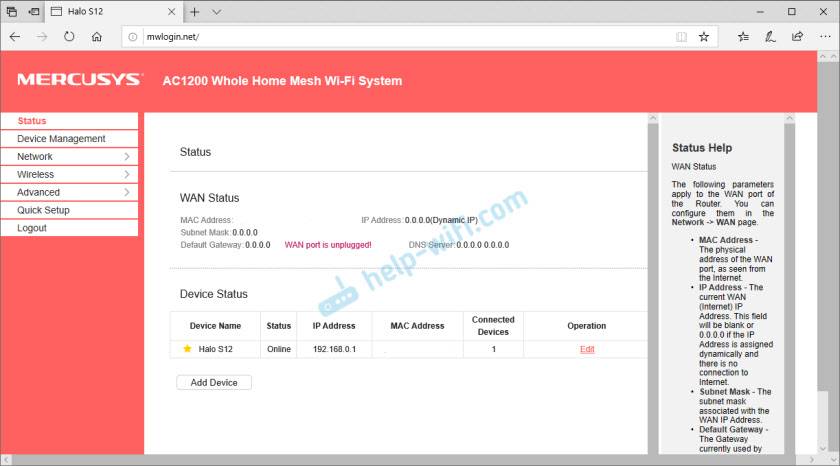Image resolution: width=840 pixels, height=466 pixels.
Task: Click the yellow star beside Halo S12
Action: [x=187, y=349]
